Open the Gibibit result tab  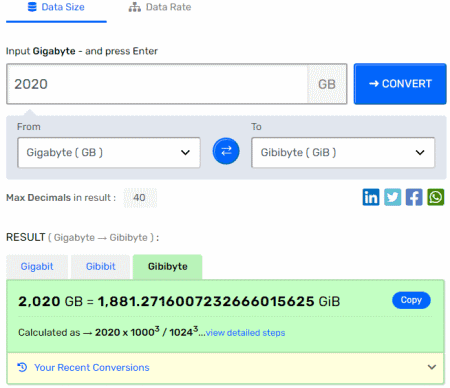tap(101, 266)
